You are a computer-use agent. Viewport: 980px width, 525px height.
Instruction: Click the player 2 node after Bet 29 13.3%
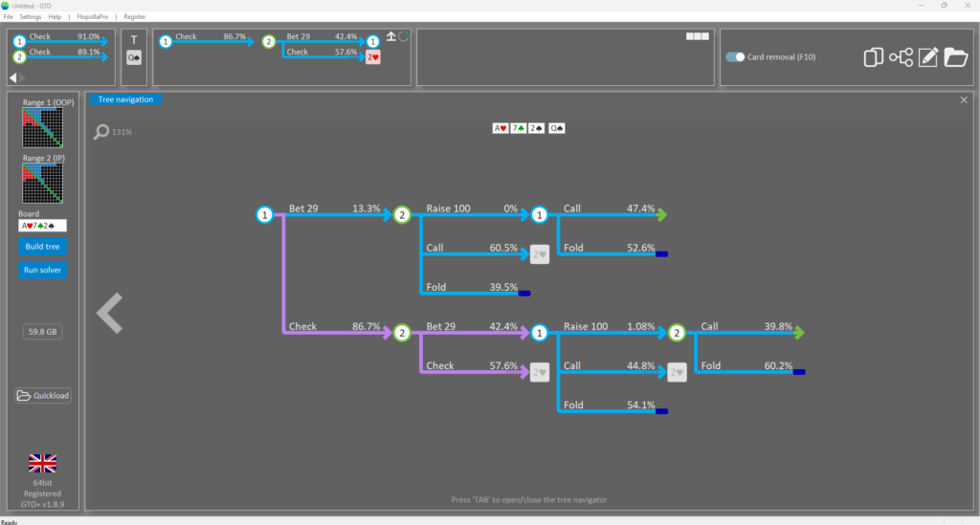[402, 215]
